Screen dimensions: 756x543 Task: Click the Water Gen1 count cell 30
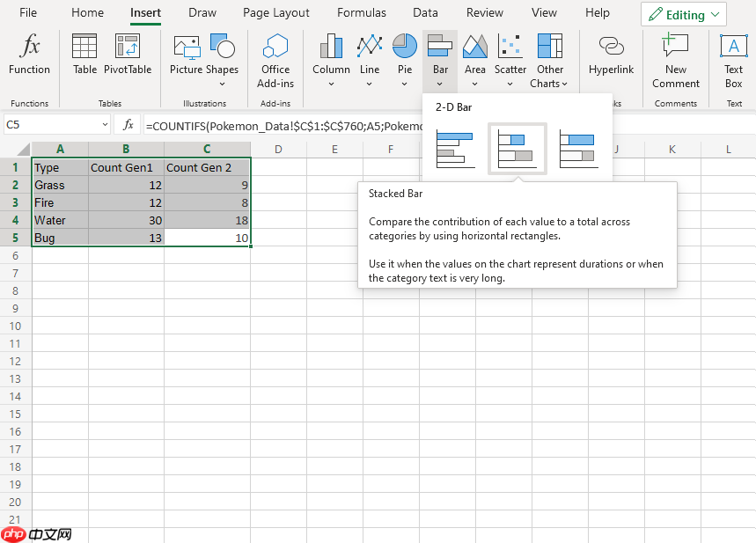[127, 220]
